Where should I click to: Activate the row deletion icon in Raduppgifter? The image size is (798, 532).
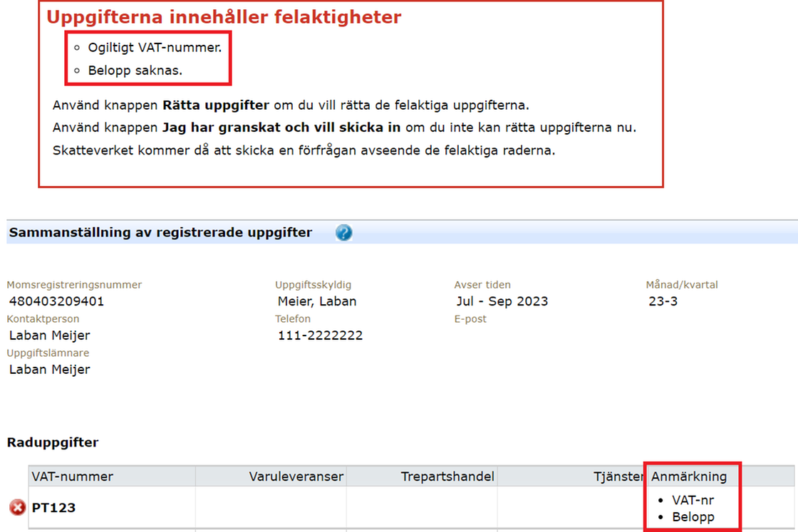click(x=17, y=507)
